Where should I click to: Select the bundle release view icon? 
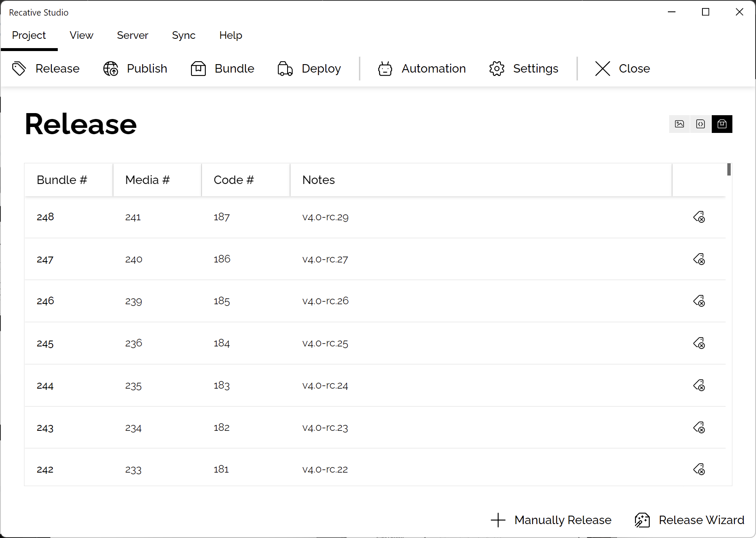[x=722, y=124]
